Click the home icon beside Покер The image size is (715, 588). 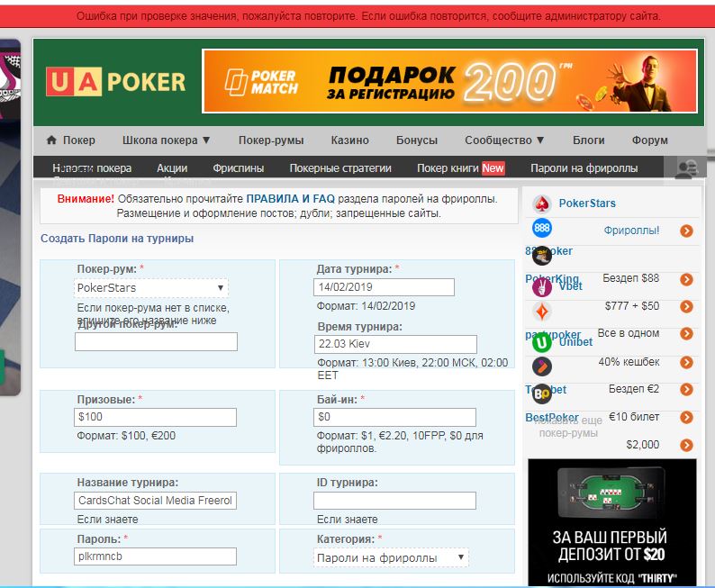(51, 140)
